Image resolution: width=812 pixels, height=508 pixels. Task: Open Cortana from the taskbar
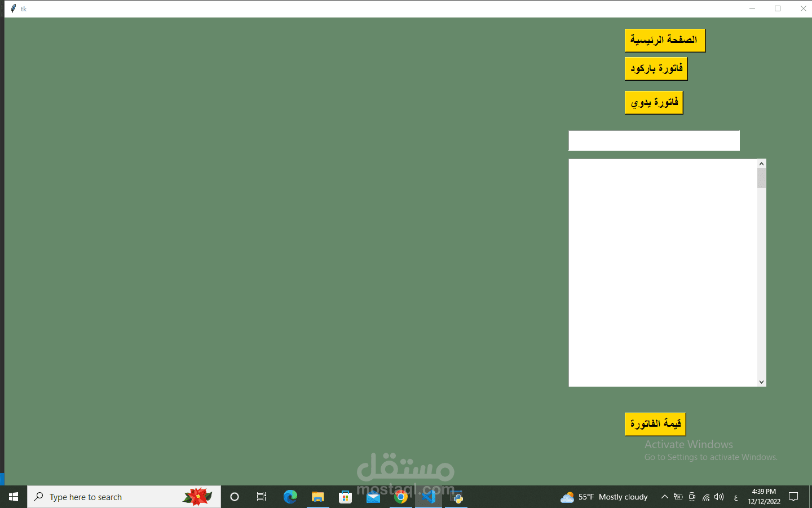point(235,497)
